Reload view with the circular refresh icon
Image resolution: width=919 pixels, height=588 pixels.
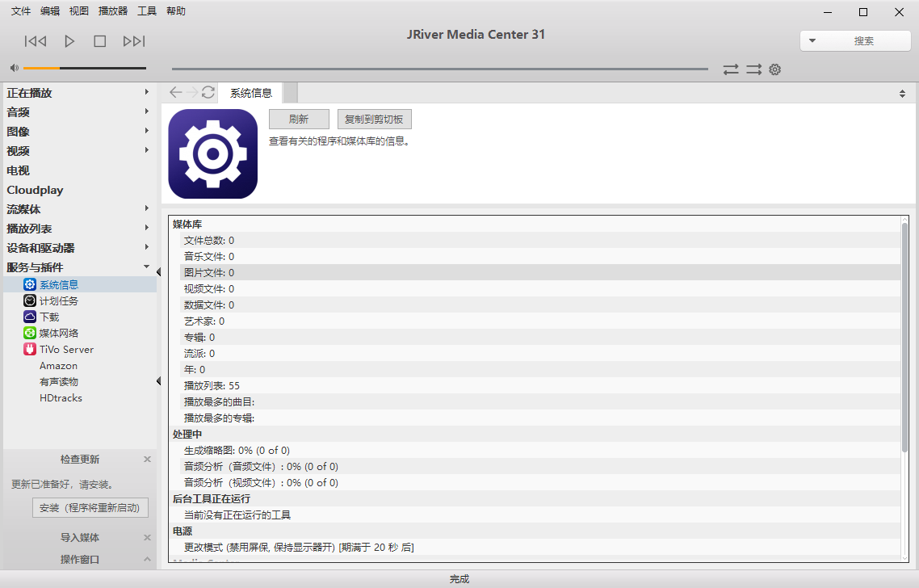pyautogui.click(x=208, y=92)
